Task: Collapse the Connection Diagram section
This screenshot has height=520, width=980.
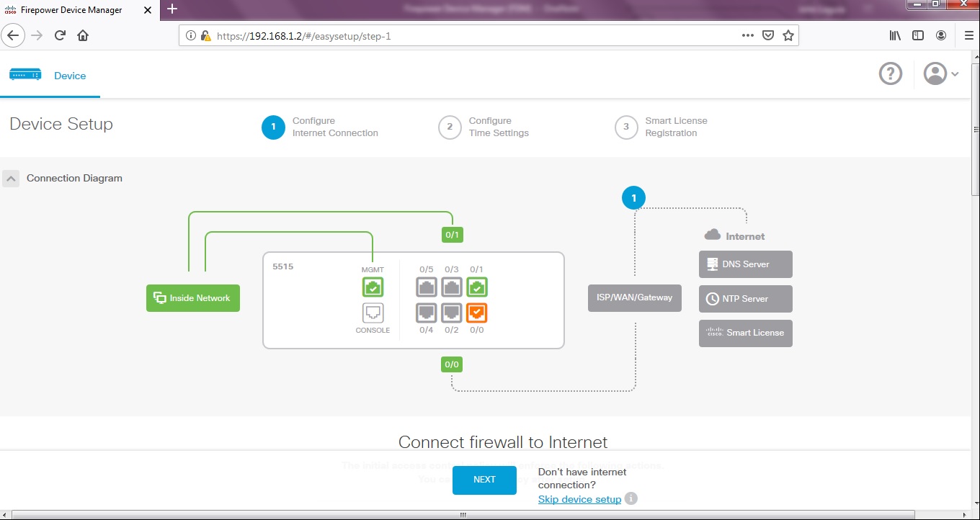Action: pyautogui.click(x=11, y=178)
